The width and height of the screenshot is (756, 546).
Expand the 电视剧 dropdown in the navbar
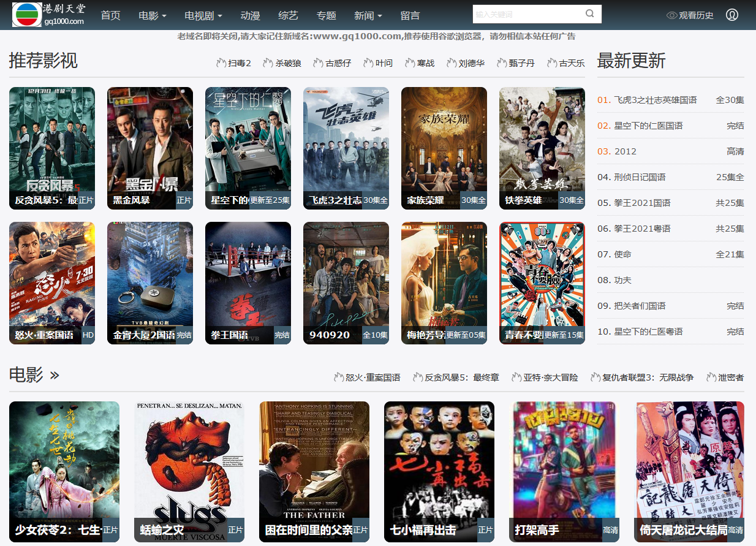(203, 15)
